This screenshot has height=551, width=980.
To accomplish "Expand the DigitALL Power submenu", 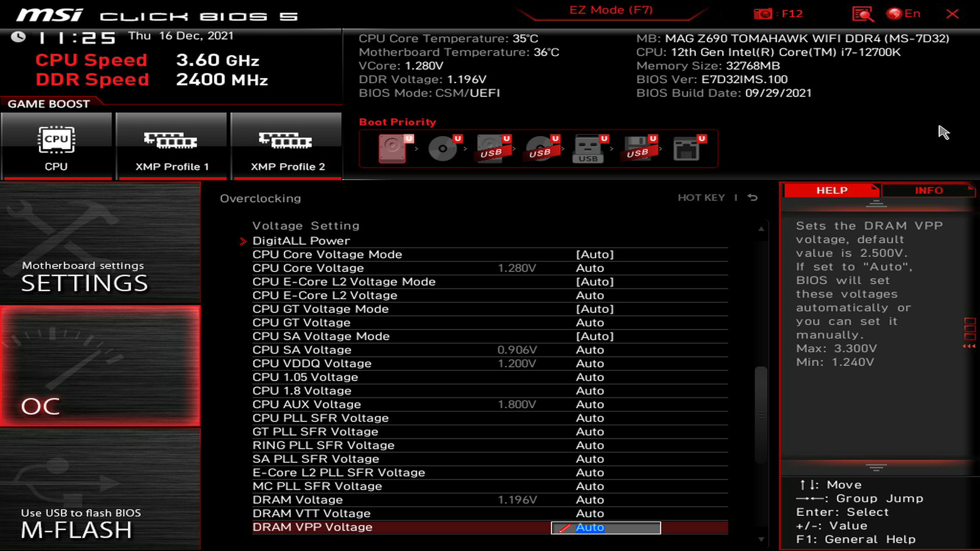I will point(302,240).
